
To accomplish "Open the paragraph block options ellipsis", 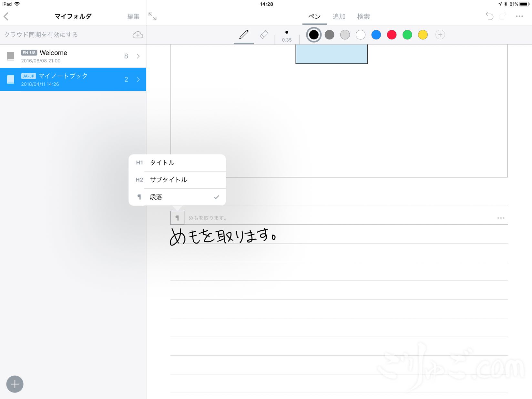I will pyautogui.click(x=501, y=218).
